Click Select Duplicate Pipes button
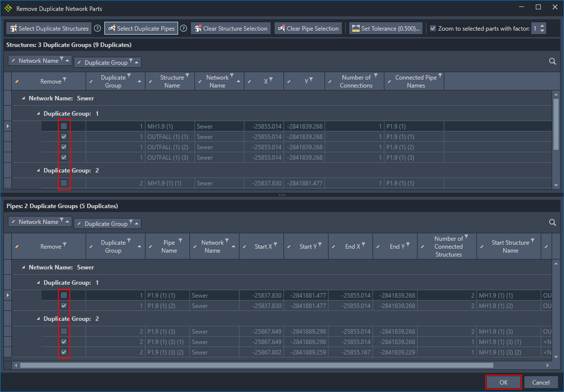 (x=141, y=28)
